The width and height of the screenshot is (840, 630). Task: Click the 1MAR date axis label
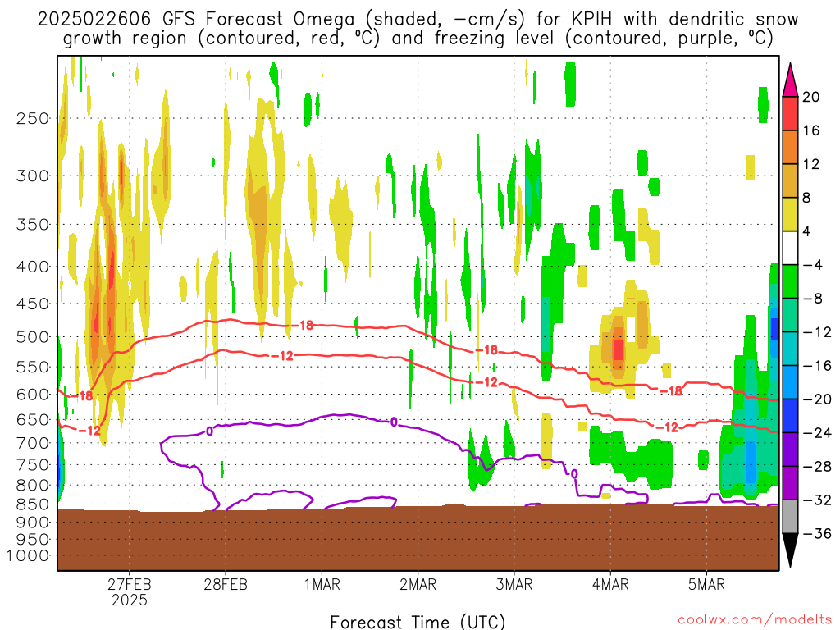click(322, 584)
